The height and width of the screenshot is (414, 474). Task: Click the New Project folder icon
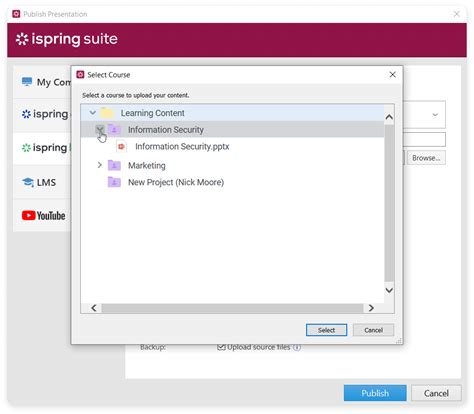114,182
